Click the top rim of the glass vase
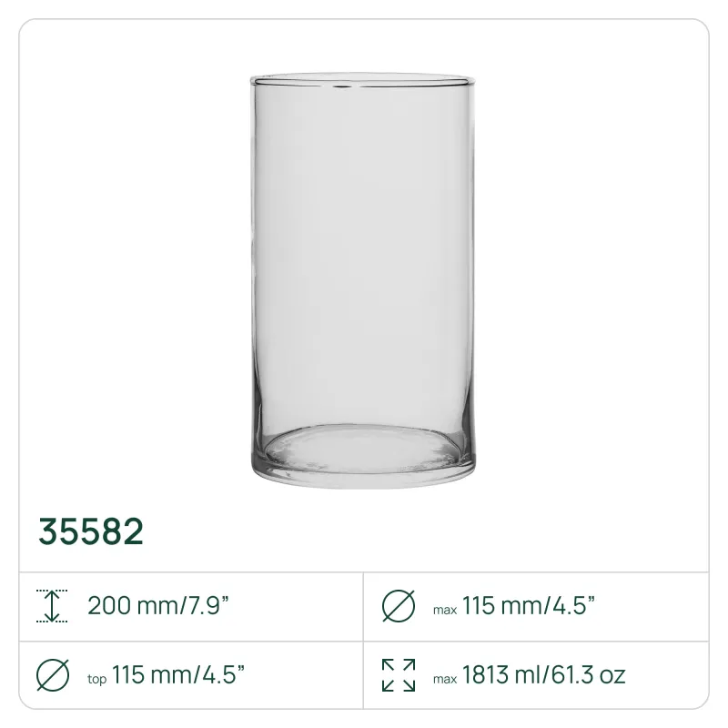728x728 pixels. [x=363, y=82]
